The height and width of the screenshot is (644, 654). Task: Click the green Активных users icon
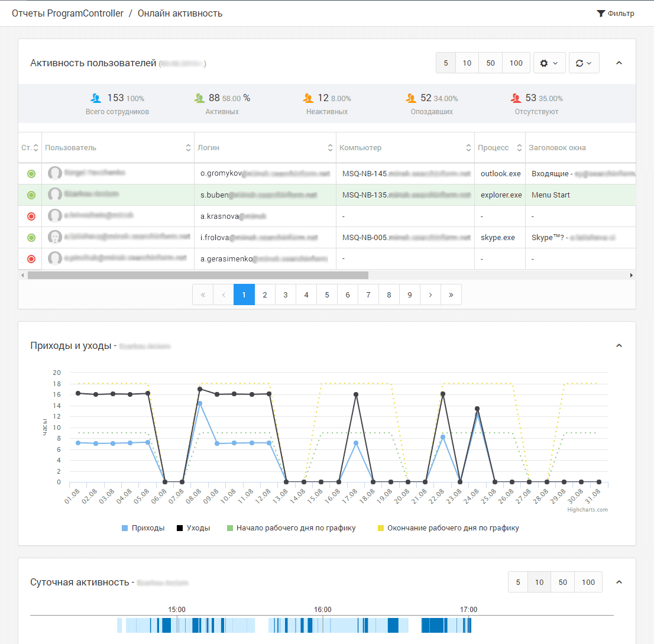tap(200, 98)
